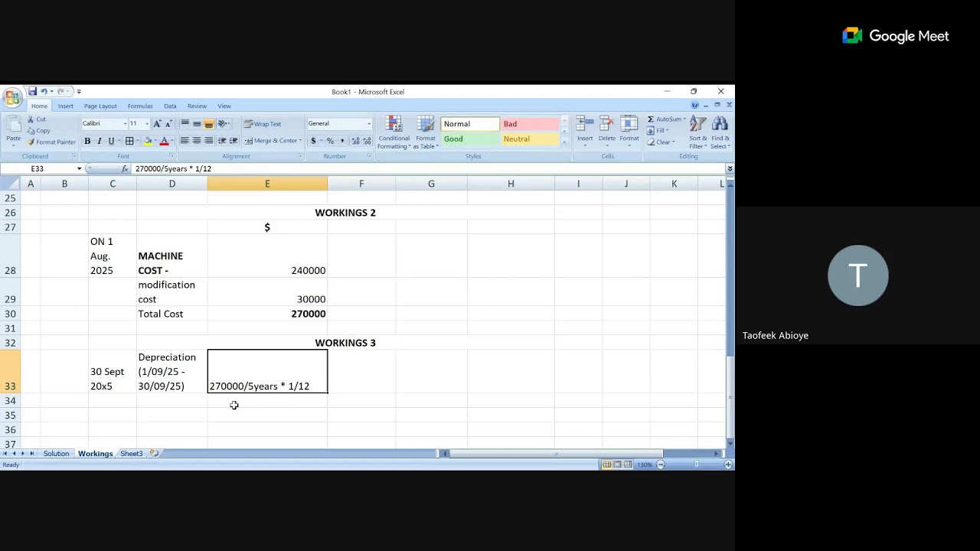Apply comma style
The image size is (980, 551).
[342, 141]
